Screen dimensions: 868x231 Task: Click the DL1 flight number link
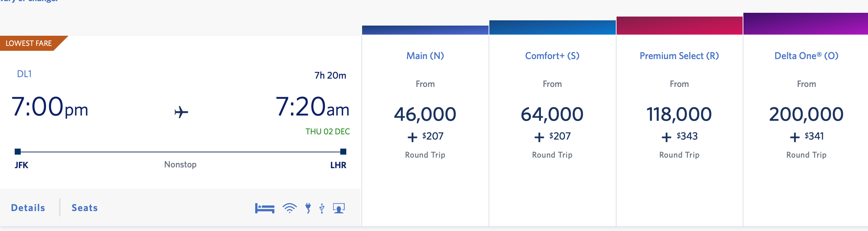tap(24, 74)
